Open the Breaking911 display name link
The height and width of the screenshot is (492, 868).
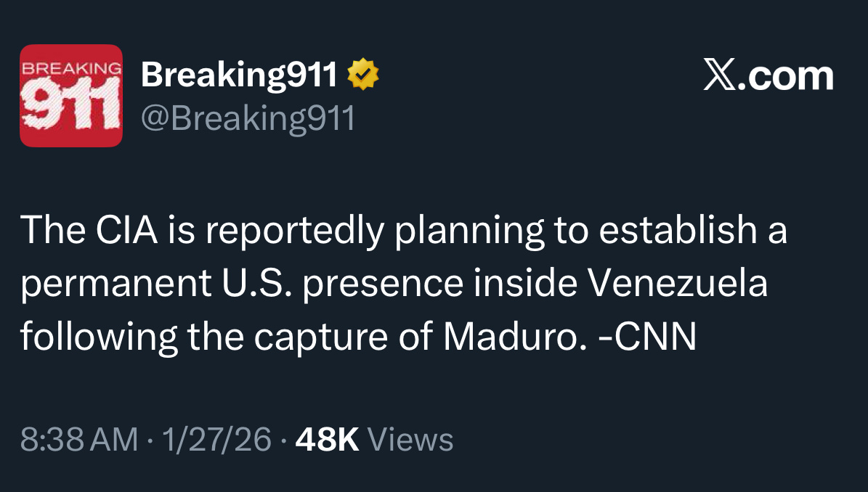point(240,75)
